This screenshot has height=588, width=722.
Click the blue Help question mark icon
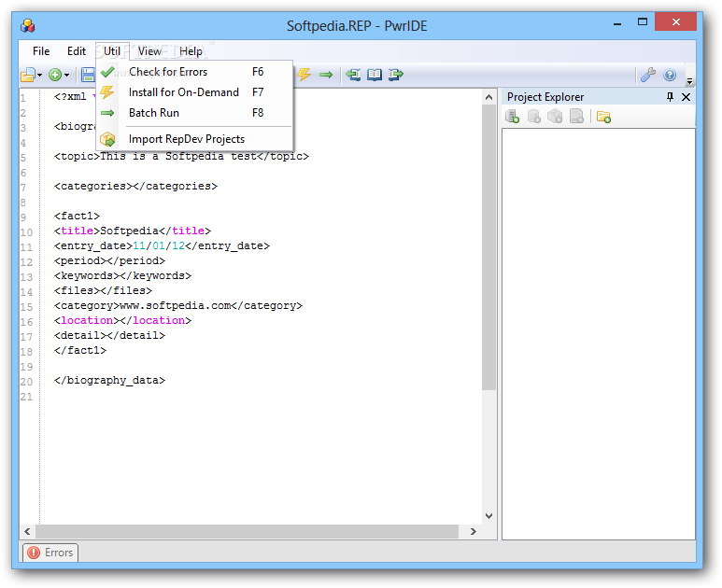670,75
